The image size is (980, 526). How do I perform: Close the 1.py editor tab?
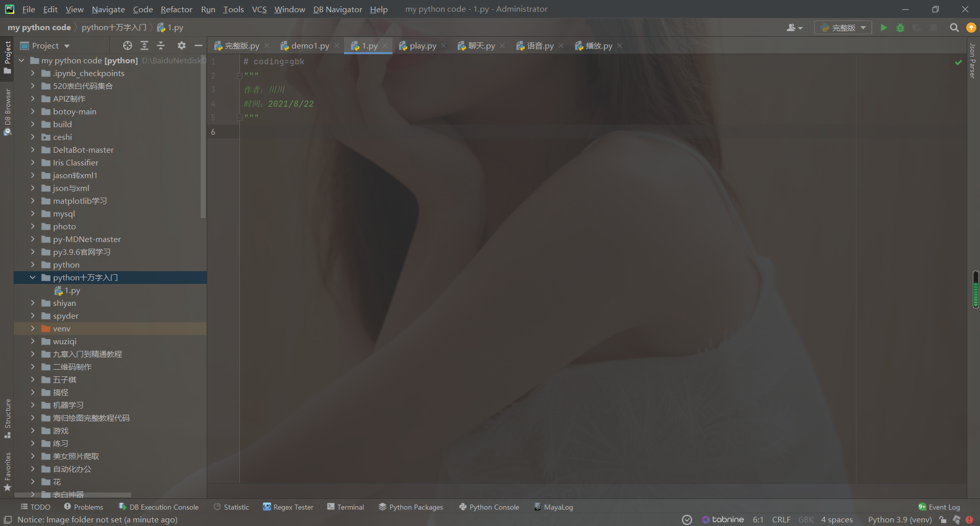click(x=385, y=45)
